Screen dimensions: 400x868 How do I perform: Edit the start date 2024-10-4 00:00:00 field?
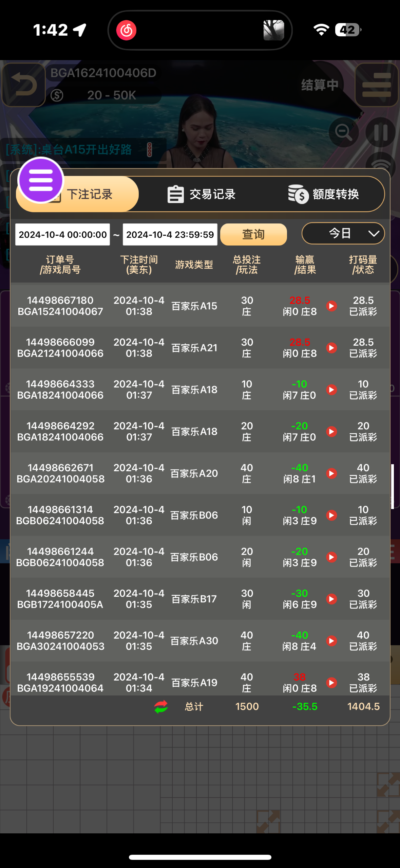click(x=63, y=234)
